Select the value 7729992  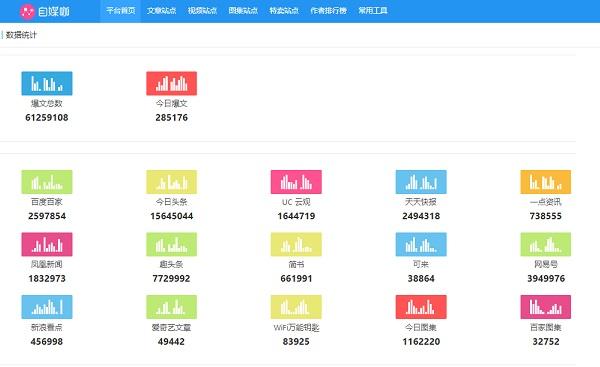[171, 279]
